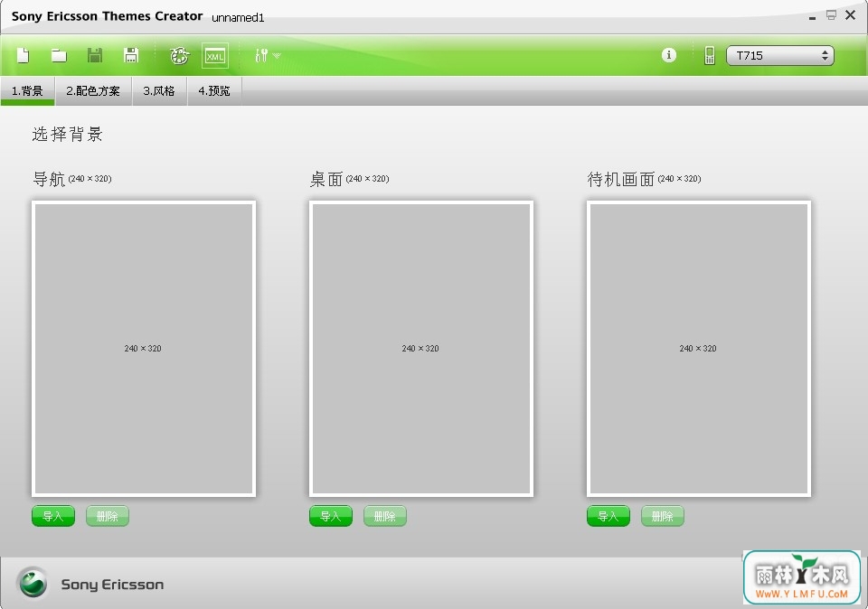The width and height of the screenshot is (868, 609).
Task: Select the 桌面 preview placeholder
Action: point(421,349)
